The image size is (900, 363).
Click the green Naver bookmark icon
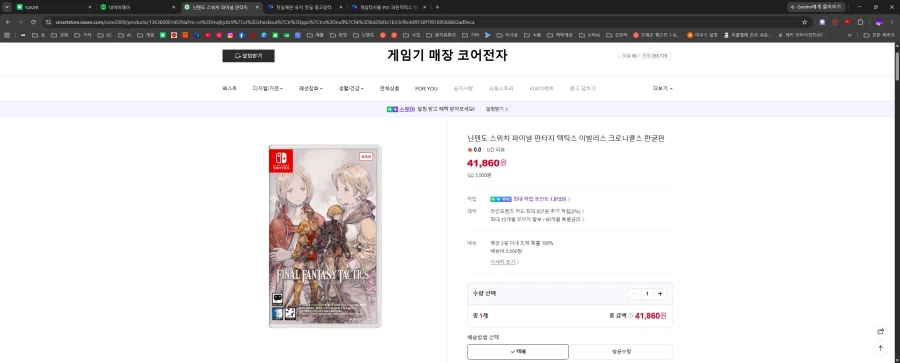click(163, 35)
